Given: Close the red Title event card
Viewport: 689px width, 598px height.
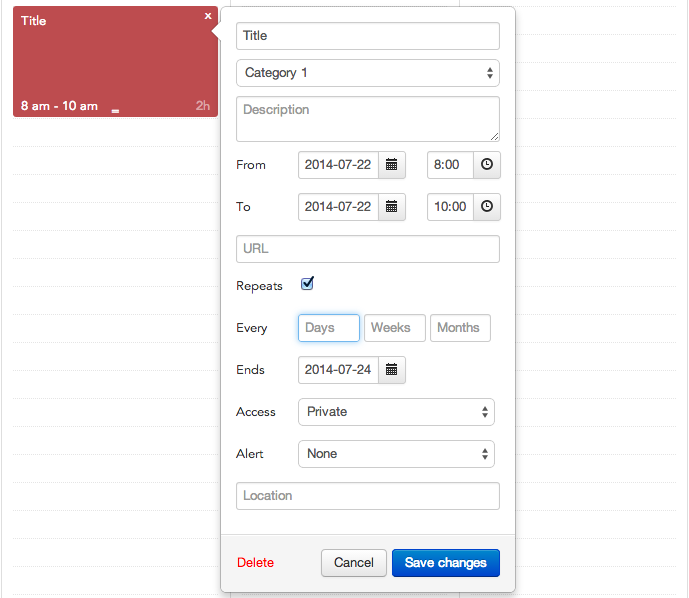Looking at the screenshot, I should 208,16.
